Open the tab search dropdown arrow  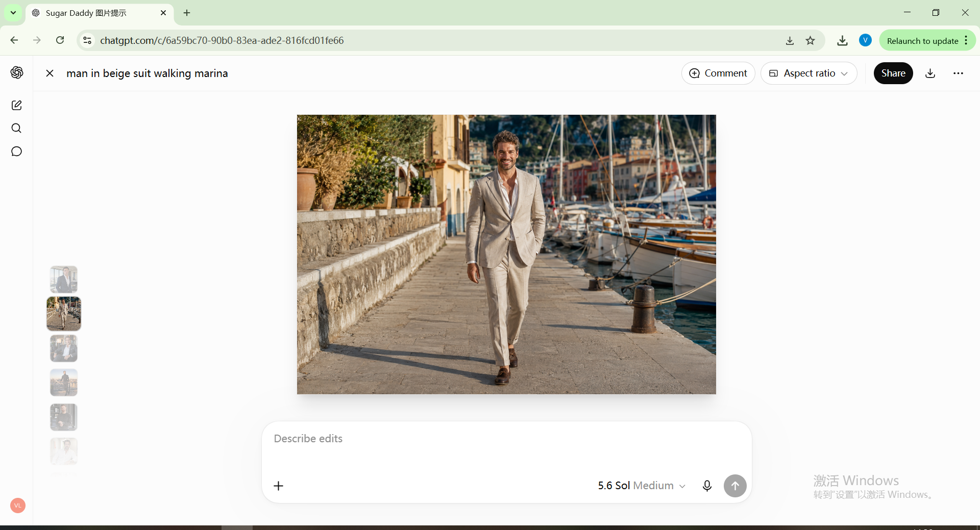(13, 13)
